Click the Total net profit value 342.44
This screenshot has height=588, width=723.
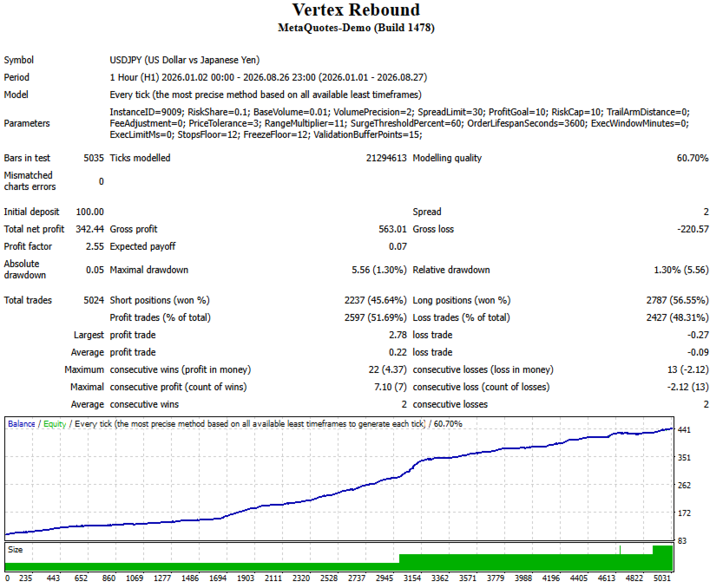[x=90, y=229]
